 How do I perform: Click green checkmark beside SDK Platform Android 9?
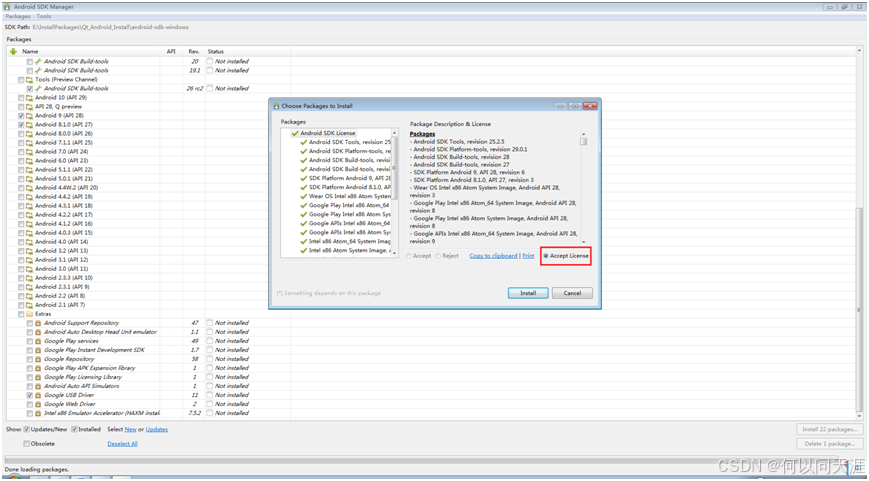[303, 178]
